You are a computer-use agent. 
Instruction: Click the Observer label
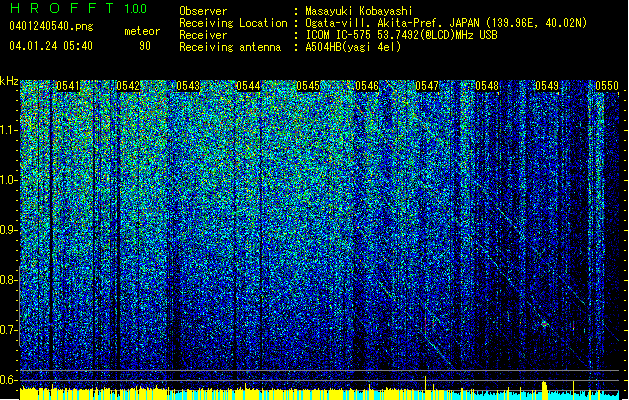[203, 11]
